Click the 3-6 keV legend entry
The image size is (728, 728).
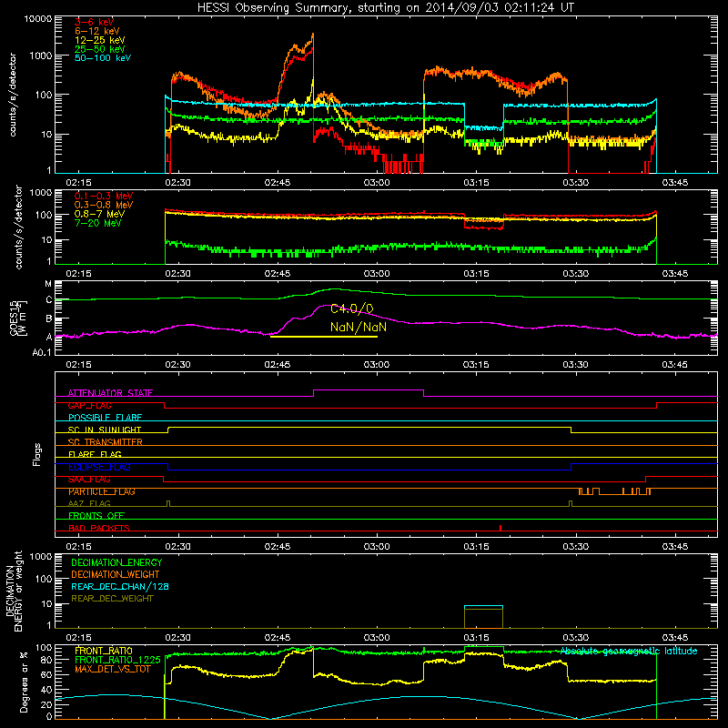pos(95,22)
